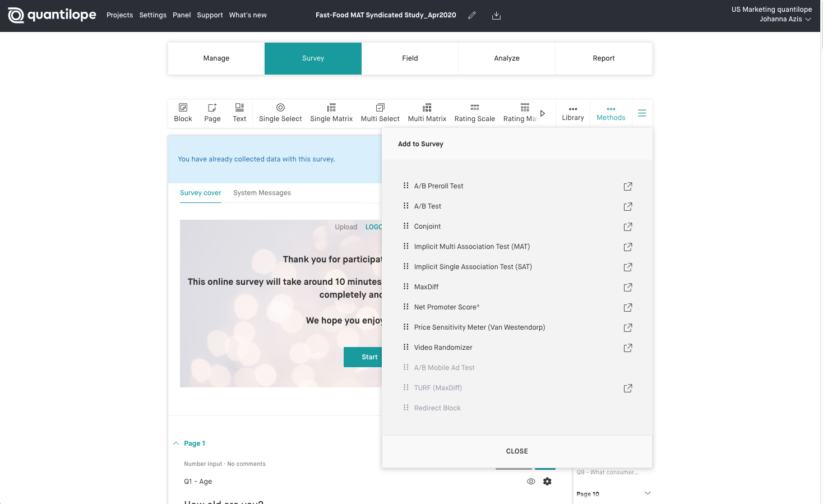Select the Multi Matrix question type

tap(427, 113)
